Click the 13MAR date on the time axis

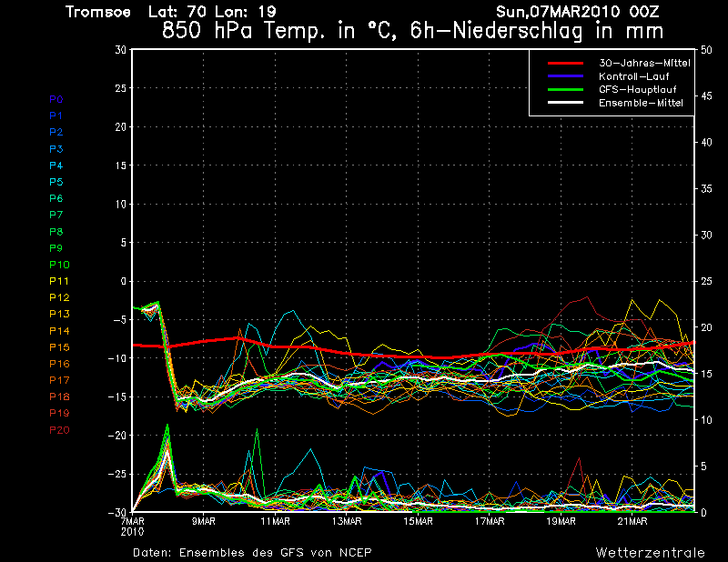click(347, 522)
